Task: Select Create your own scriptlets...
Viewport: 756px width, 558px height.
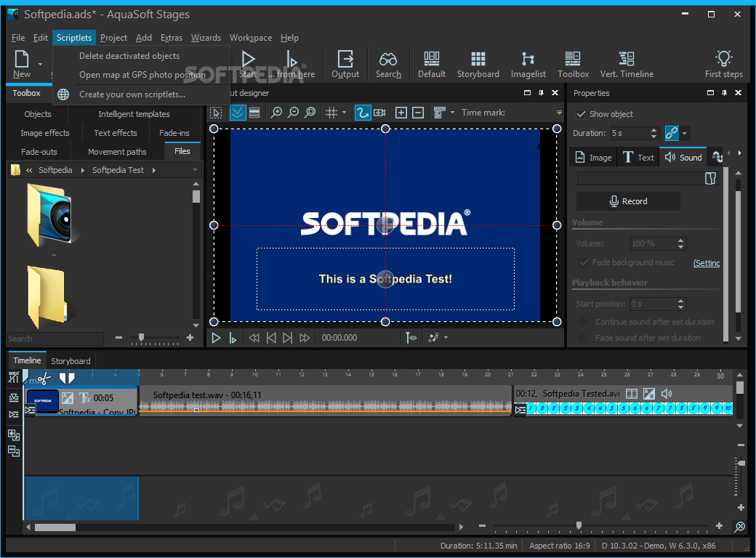Action: [x=132, y=94]
